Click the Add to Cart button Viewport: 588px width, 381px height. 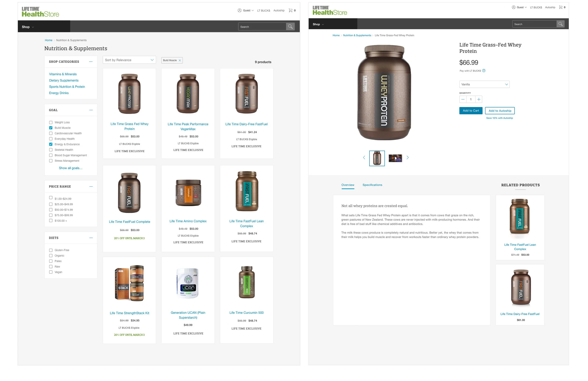click(471, 111)
